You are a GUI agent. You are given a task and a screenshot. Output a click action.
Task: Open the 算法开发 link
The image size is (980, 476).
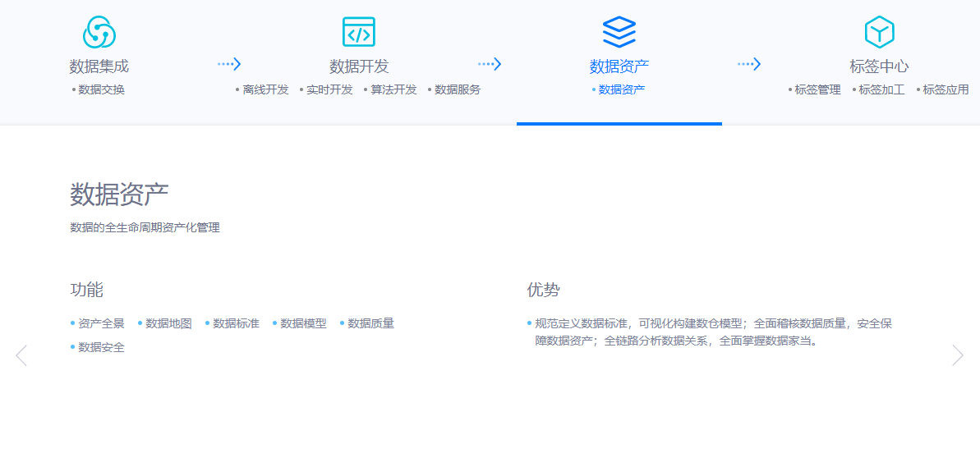pyautogui.click(x=393, y=89)
